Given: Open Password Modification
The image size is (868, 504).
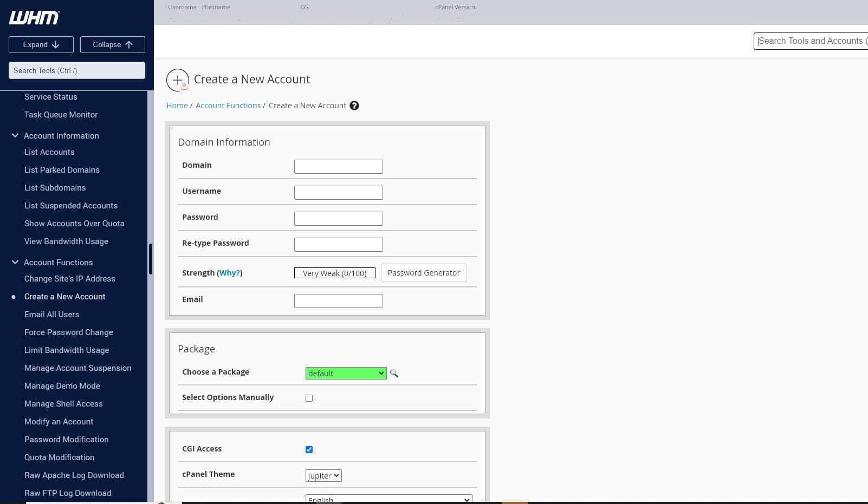Looking at the screenshot, I should point(67,440).
